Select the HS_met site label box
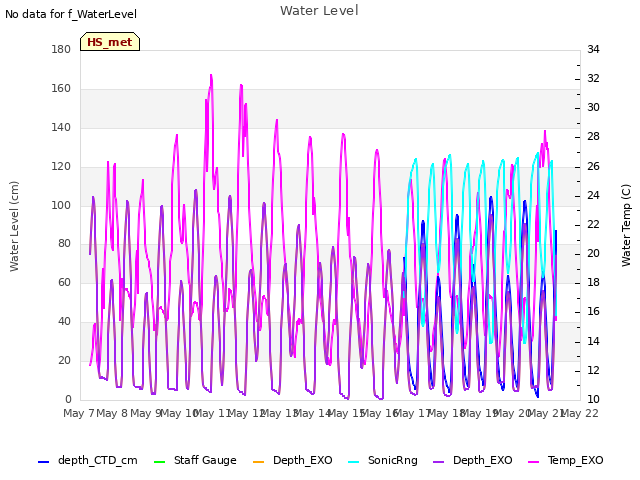640x480 pixels. click(x=110, y=42)
